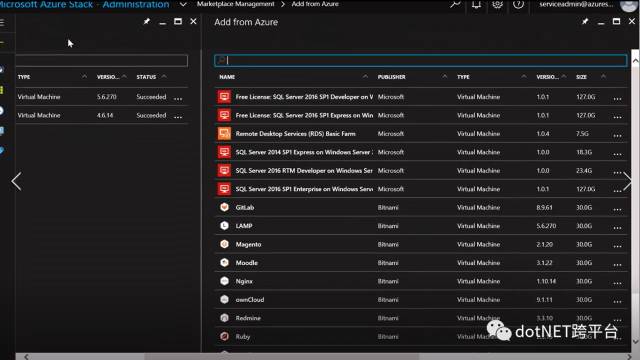Sort left blade by Status column

pos(146,77)
